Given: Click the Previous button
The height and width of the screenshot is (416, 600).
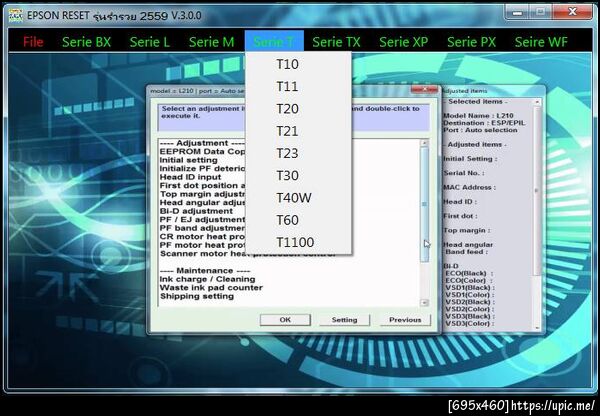Looking at the screenshot, I should coord(405,320).
